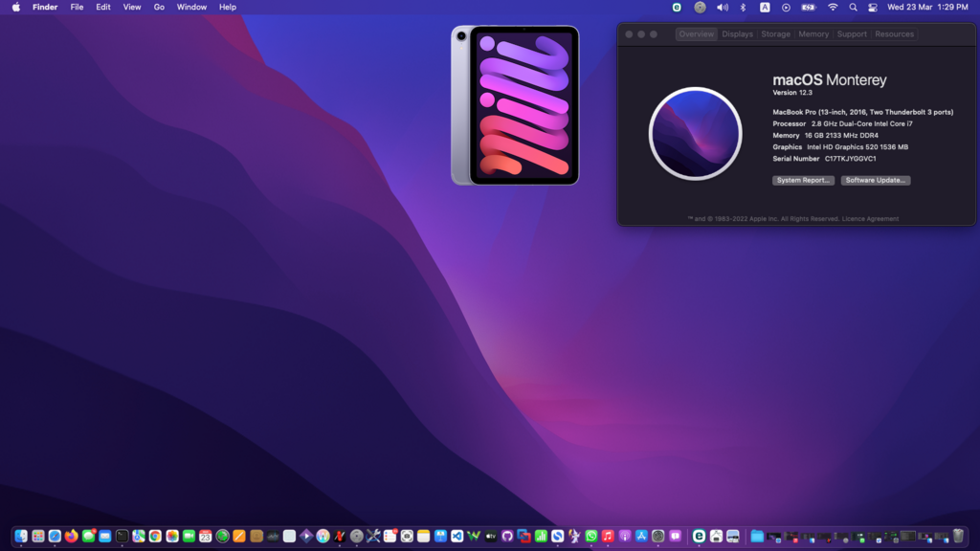Click the Software Update button

pyautogui.click(x=876, y=181)
